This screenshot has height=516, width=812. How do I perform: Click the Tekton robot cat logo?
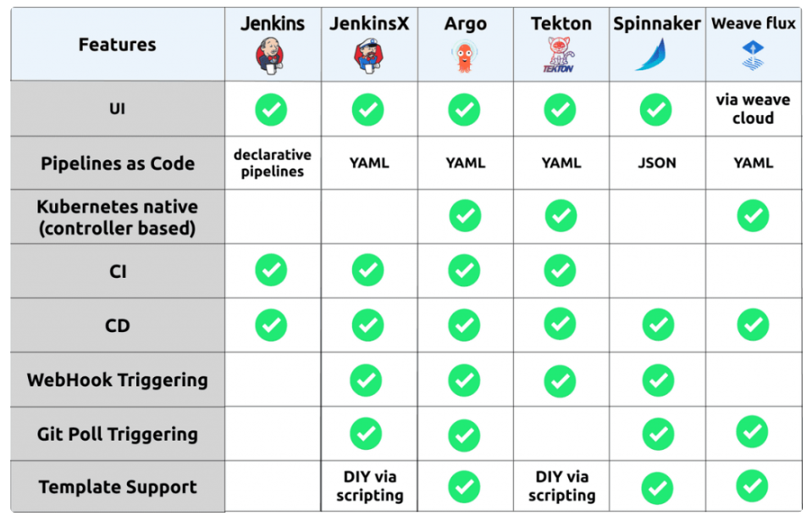click(x=560, y=56)
